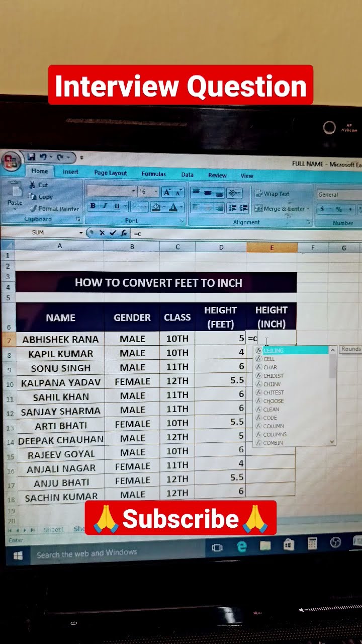Set horizontal Align Text Left
Image resolution: width=362 pixels, height=644 pixels.
pos(196,207)
